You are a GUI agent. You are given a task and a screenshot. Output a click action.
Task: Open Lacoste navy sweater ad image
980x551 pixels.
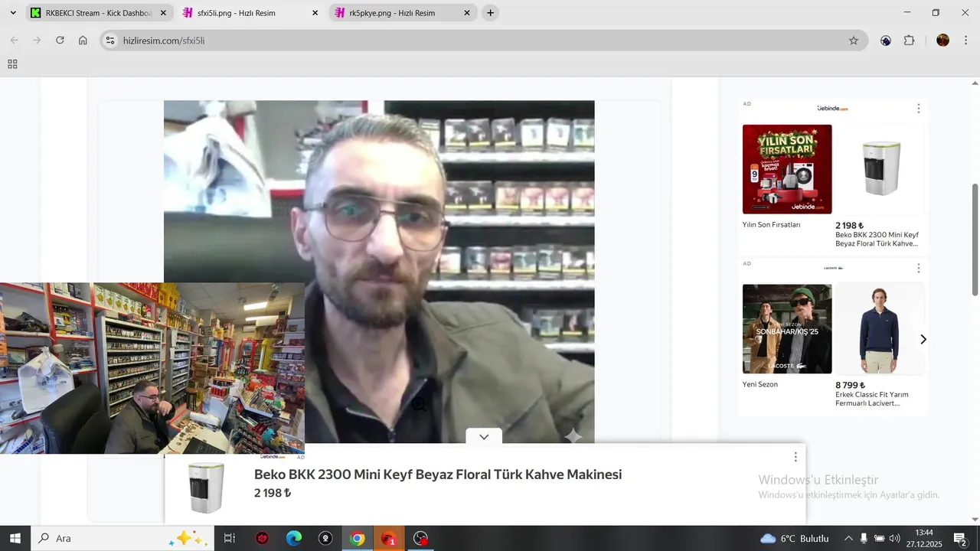click(x=880, y=329)
